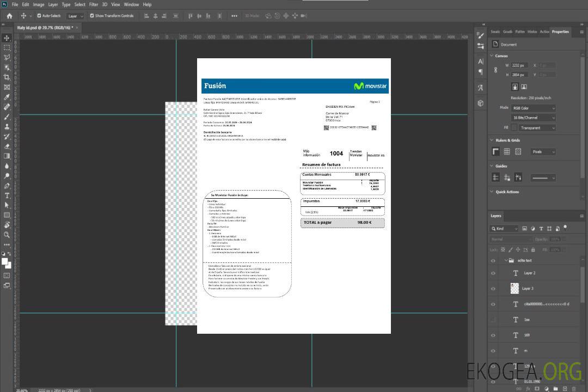Set canvas to landscape orientation
The height and width of the screenshot is (392, 588).
click(524, 87)
